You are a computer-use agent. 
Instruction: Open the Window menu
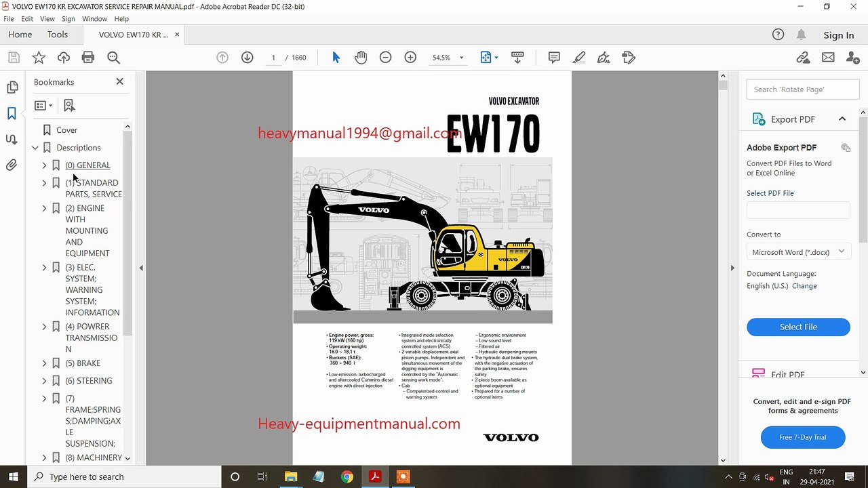coord(94,19)
